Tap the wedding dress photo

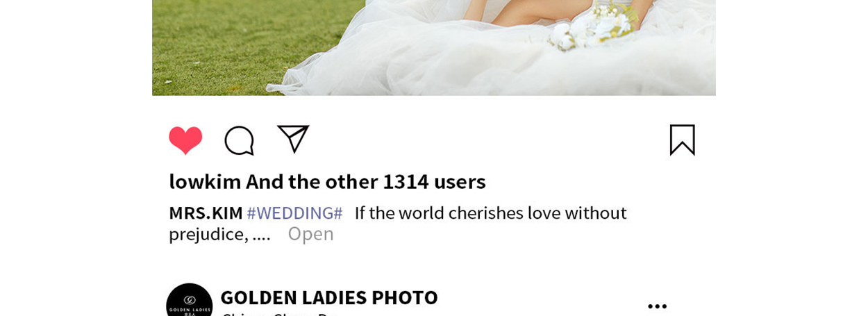pyautogui.click(x=433, y=47)
